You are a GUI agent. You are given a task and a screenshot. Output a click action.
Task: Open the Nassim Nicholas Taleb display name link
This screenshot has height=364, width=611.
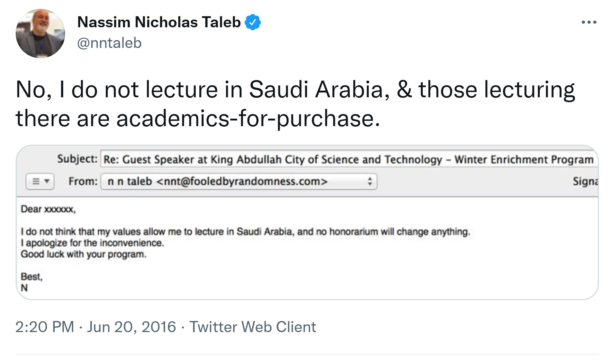point(159,22)
